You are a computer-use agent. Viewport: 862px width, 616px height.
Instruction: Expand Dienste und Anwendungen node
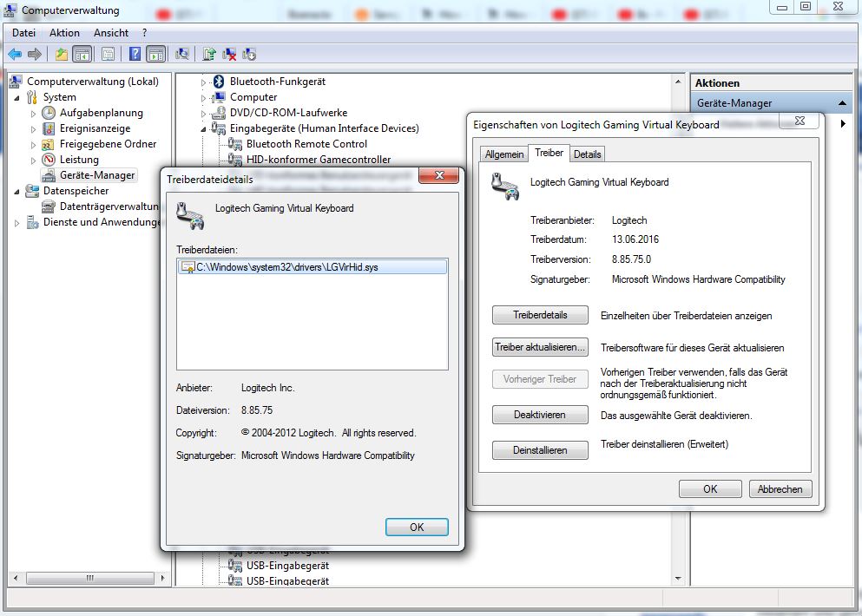click(x=16, y=223)
